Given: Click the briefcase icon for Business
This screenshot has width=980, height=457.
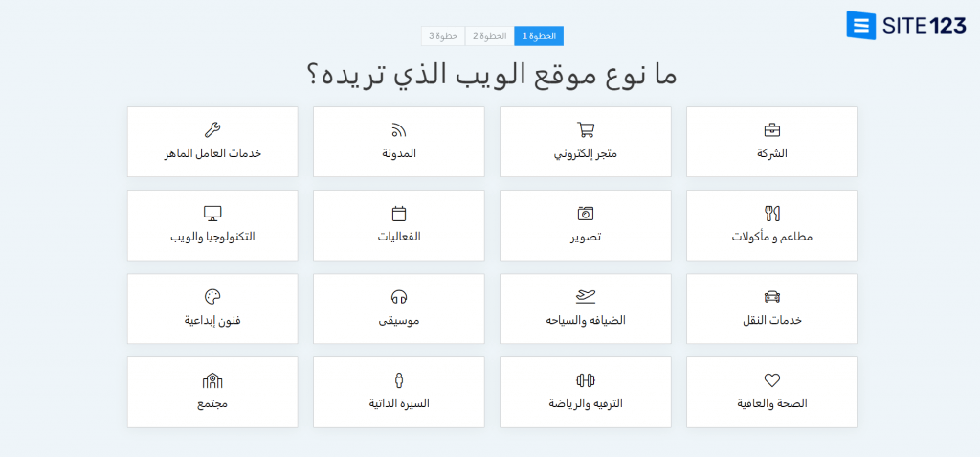Looking at the screenshot, I should coord(771,129).
